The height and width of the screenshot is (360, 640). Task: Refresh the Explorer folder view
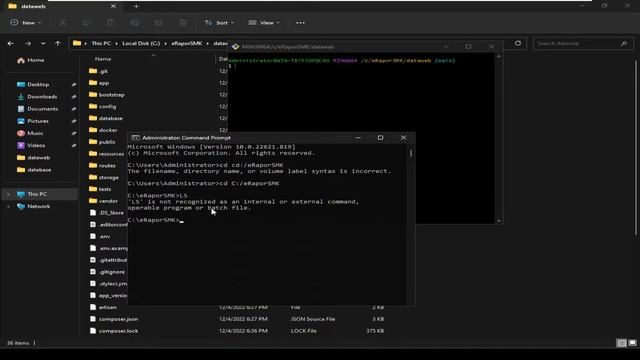tap(518, 43)
